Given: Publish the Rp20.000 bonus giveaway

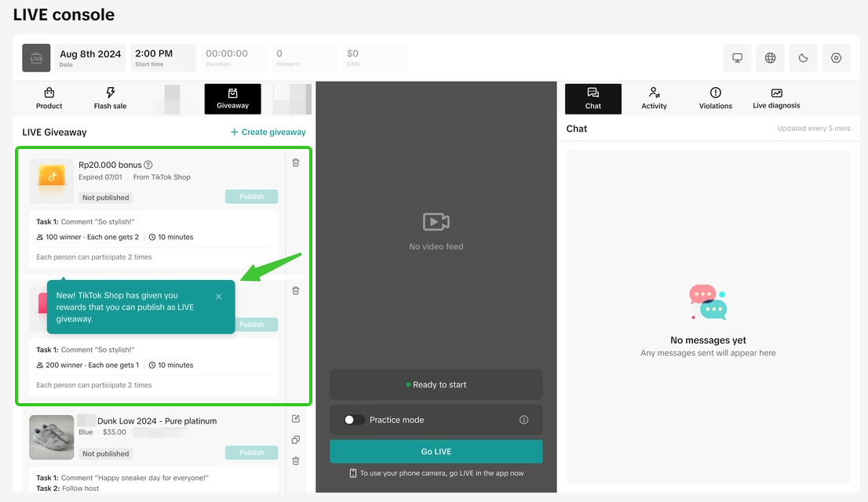Looking at the screenshot, I should coord(251,197).
